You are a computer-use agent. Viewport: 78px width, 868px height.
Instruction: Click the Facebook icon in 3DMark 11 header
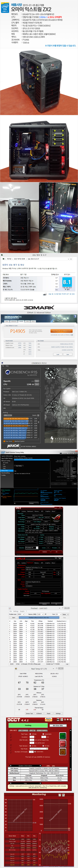click(75, 316)
